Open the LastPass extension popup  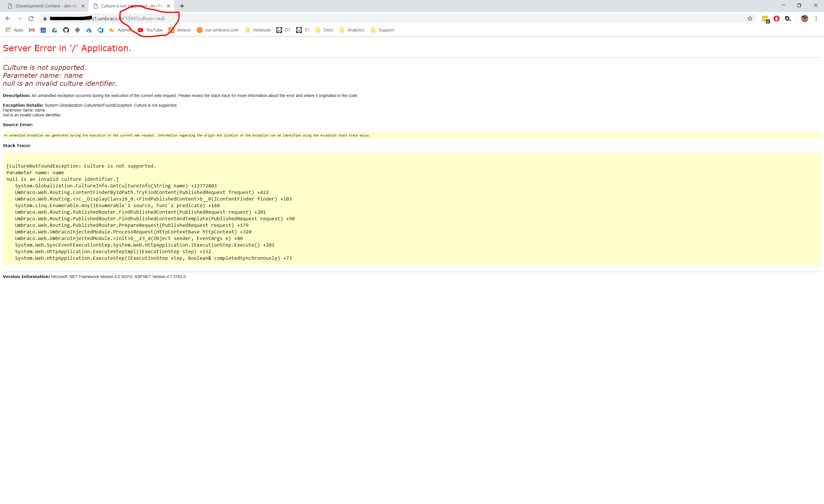click(x=765, y=19)
